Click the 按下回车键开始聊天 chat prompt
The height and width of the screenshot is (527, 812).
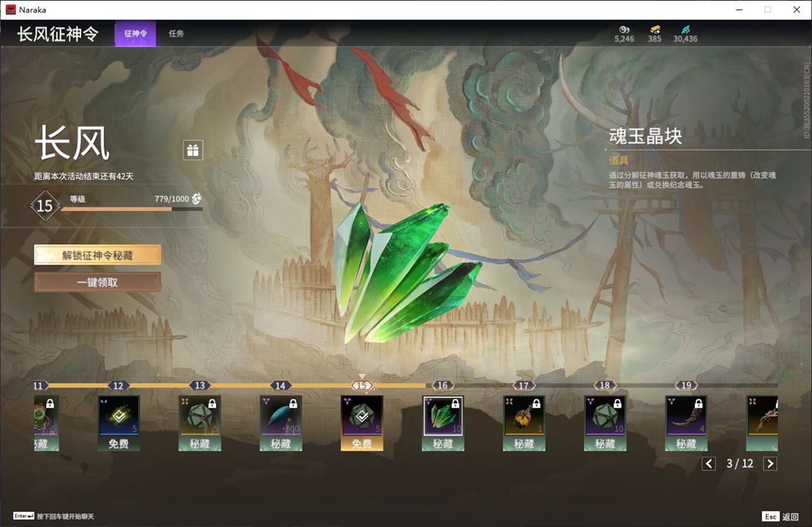66,517
